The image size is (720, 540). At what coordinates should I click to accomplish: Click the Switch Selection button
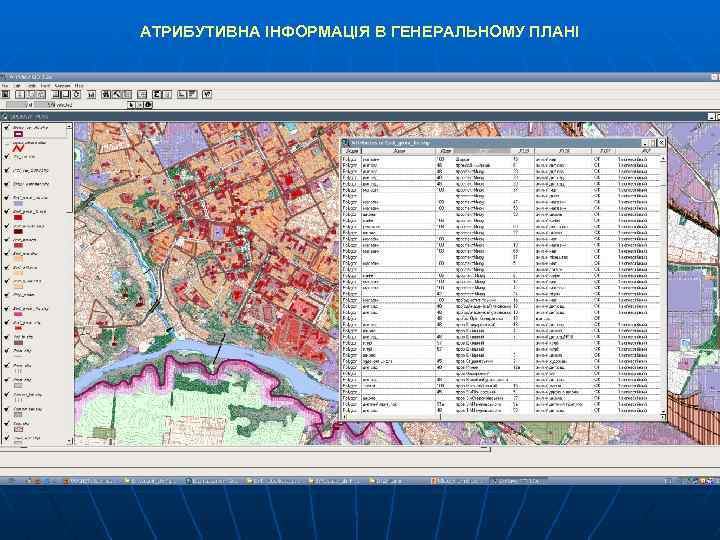point(77,94)
